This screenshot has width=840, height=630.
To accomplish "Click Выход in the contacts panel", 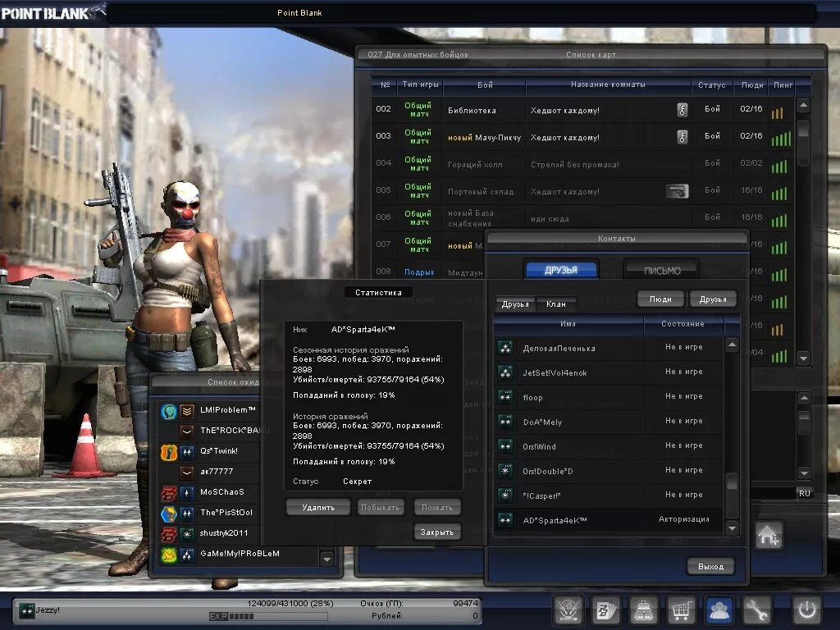I will (x=711, y=566).
